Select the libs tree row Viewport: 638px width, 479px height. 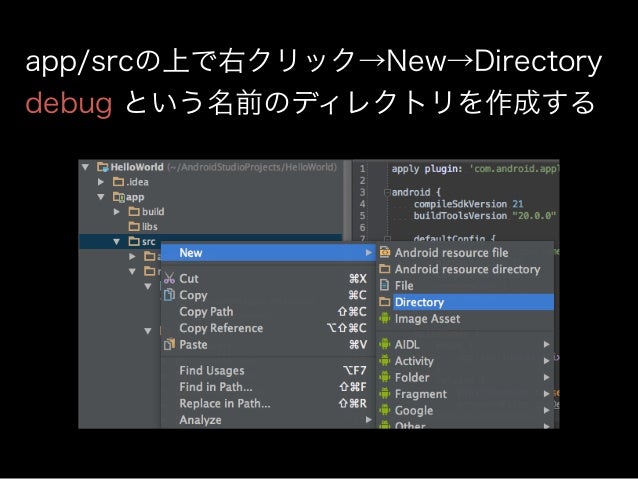(211, 226)
